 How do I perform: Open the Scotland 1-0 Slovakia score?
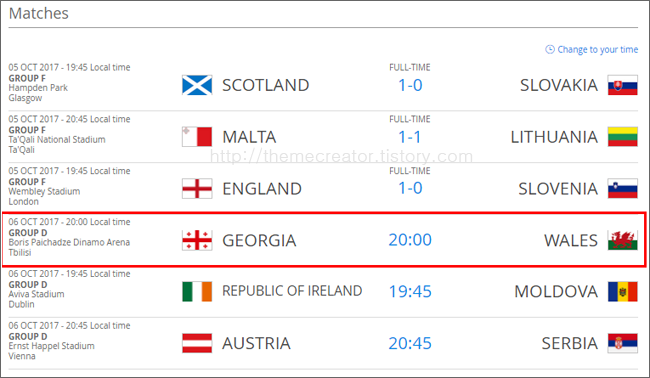pos(410,85)
